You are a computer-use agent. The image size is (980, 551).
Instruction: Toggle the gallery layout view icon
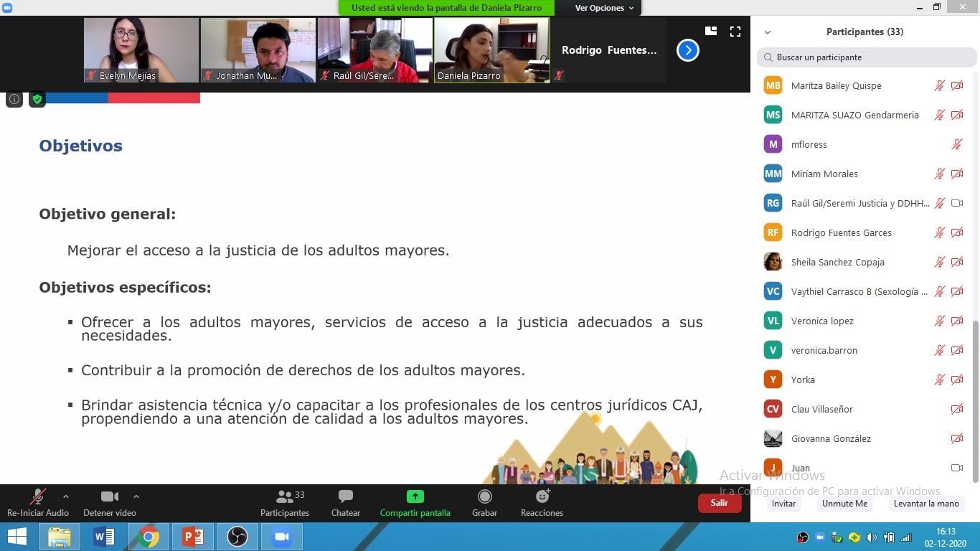711,31
